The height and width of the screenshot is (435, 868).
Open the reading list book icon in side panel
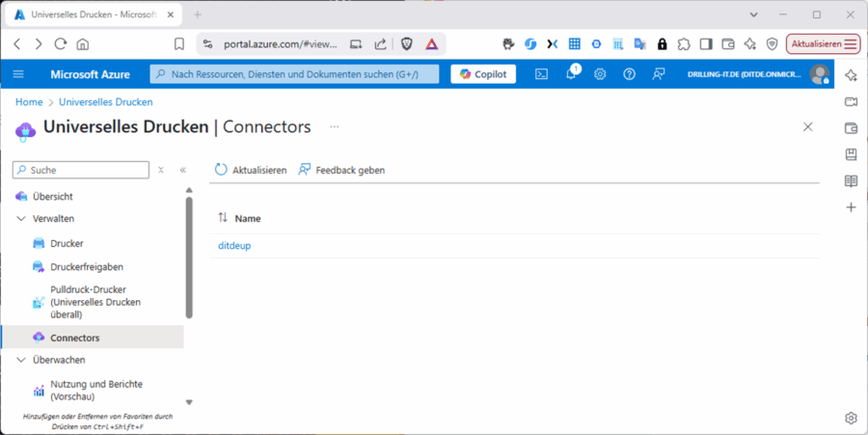[x=852, y=181]
